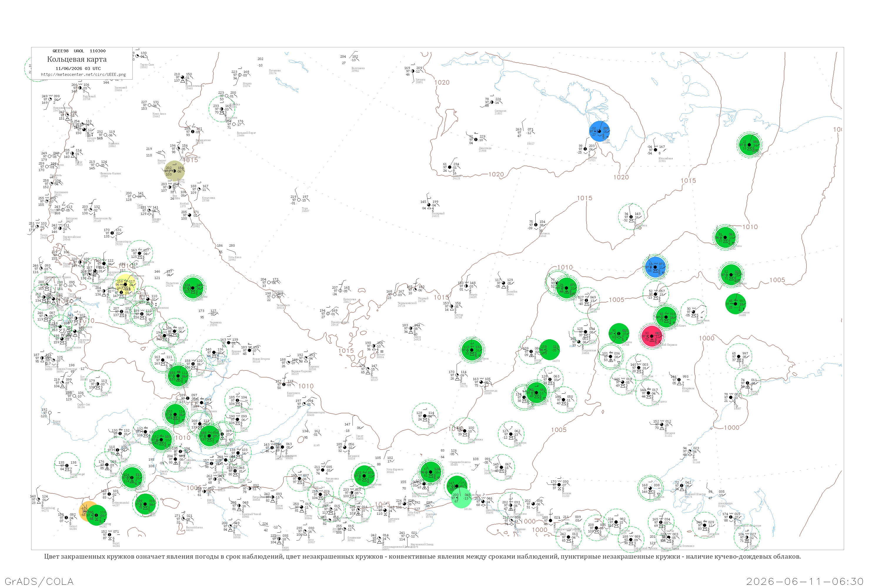
Task: Open the meteocenter.net/circ/UEEE.png URL
Action: pyautogui.click(x=83, y=75)
